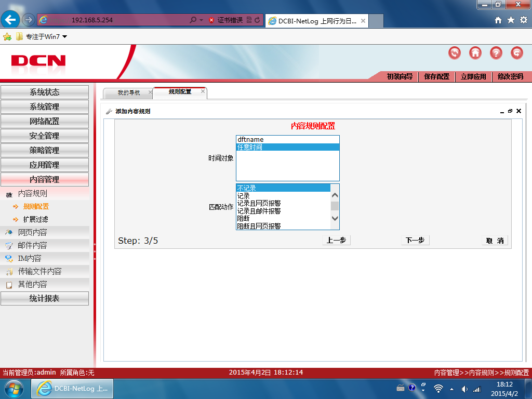Viewport: 532px width, 399px height.
Task: Collapse the 内容管理 menu
Action: [x=45, y=179]
